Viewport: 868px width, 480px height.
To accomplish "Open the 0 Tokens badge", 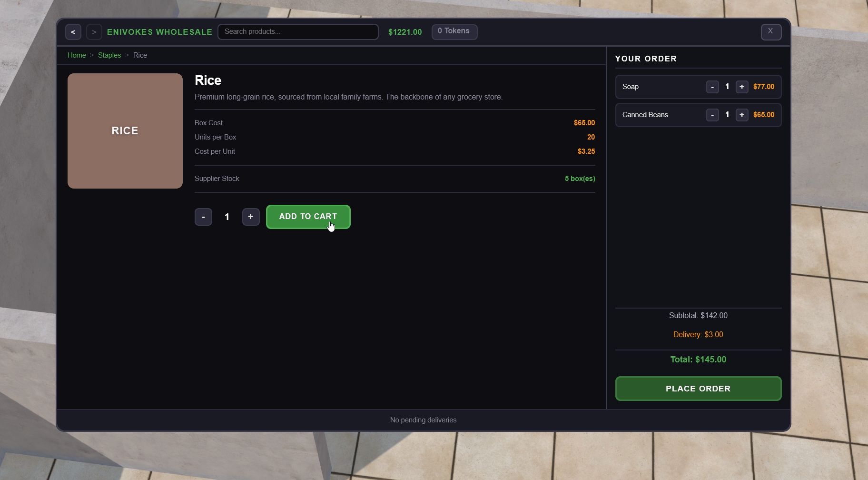I will pyautogui.click(x=454, y=31).
